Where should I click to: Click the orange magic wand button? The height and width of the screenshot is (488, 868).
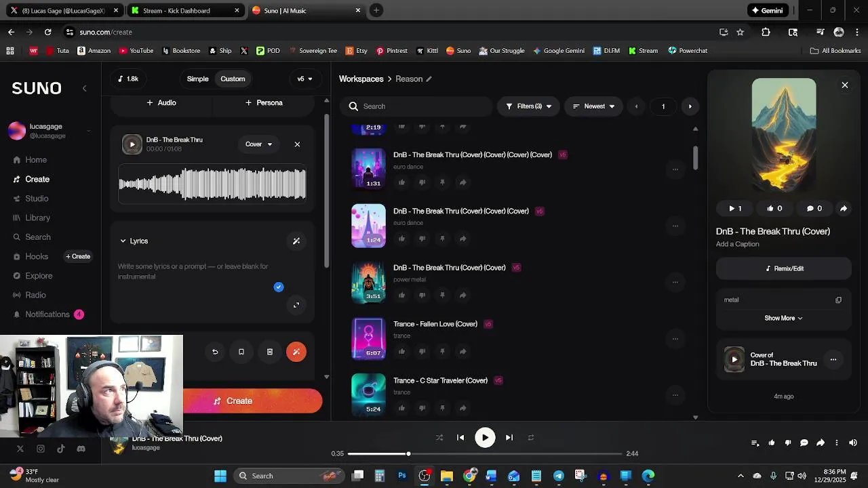coord(296,352)
